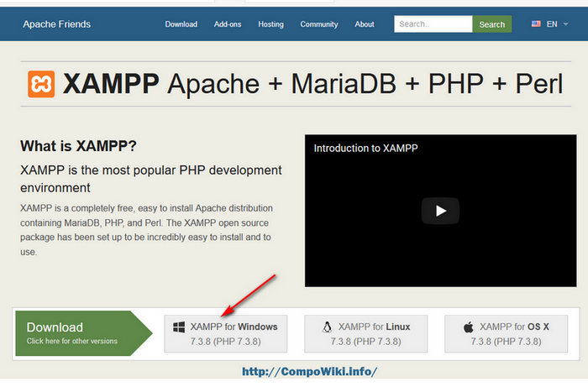Click green Download other versions banner
Image resolution: width=588 pixels, height=392 pixels.
click(76, 332)
